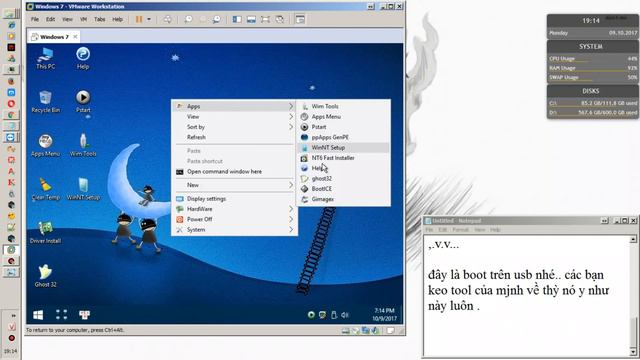The height and width of the screenshot is (360, 640).
Task: Choose Open command window here
Action: [234, 171]
